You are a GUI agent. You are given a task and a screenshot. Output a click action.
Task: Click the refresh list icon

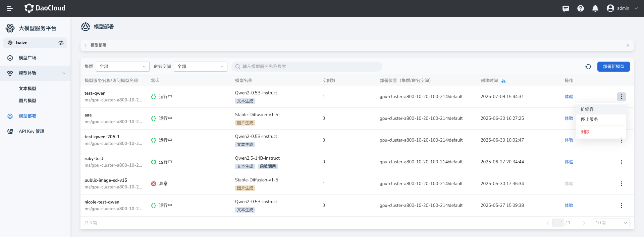(x=588, y=67)
